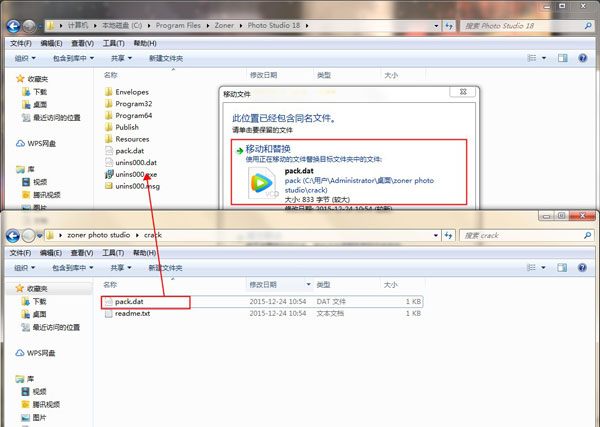Choose 移动和替换 option in dialog
Viewport: 600px width, 427px height.
tap(349, 172)
